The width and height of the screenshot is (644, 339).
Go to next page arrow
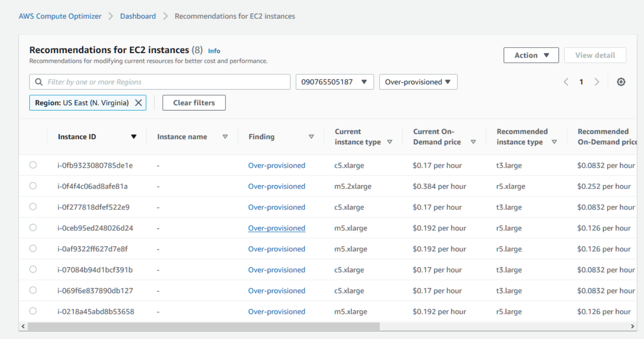click(597, 82)
